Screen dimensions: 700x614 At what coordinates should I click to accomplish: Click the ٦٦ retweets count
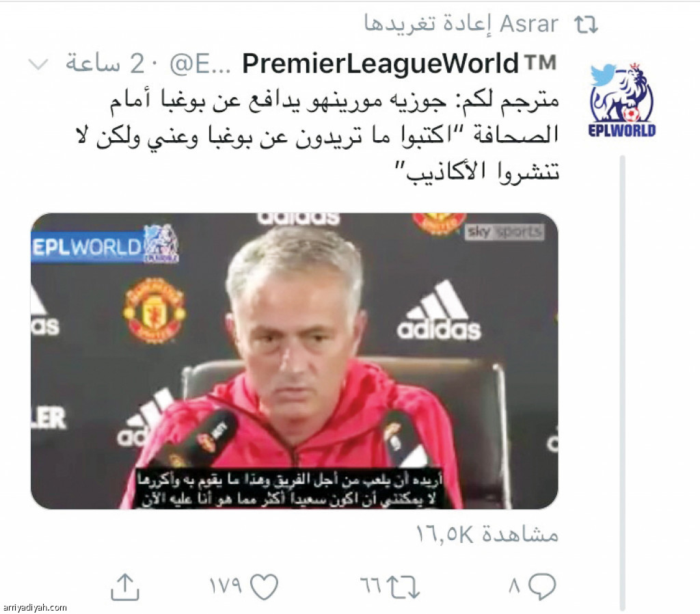point(371,585)
